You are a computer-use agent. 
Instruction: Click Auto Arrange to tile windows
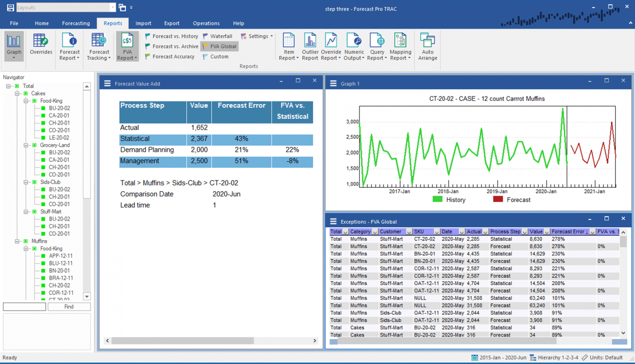427,46
